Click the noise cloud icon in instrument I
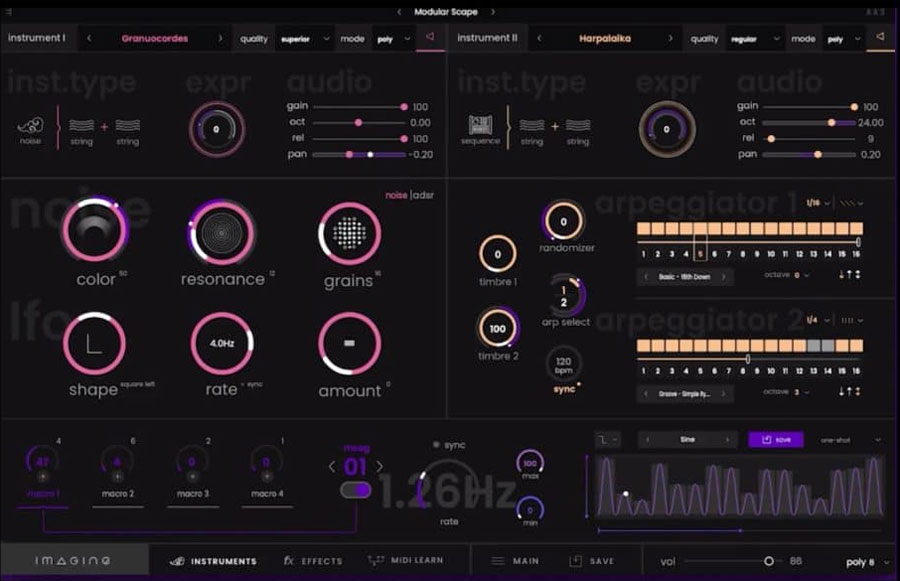 coord(30,125)
